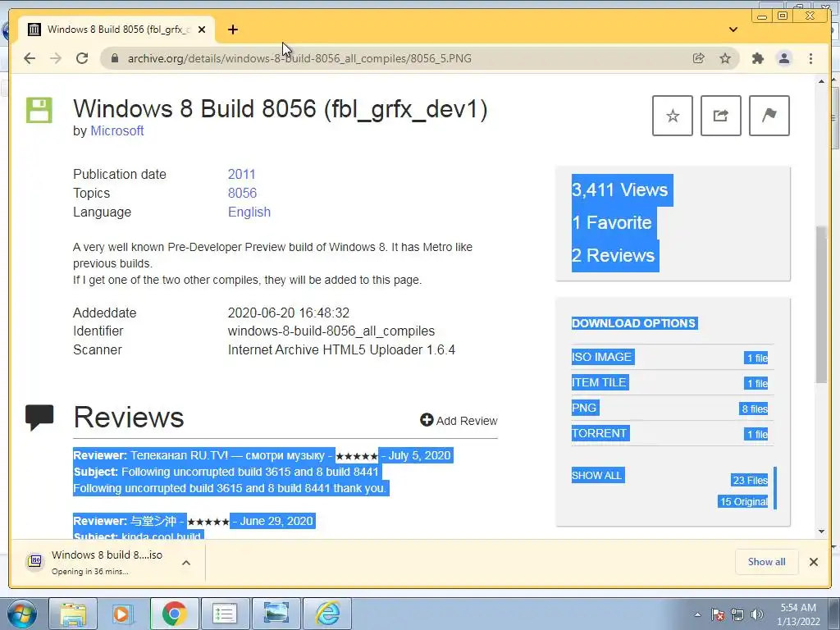Open the PNG download option

(584, 408)
